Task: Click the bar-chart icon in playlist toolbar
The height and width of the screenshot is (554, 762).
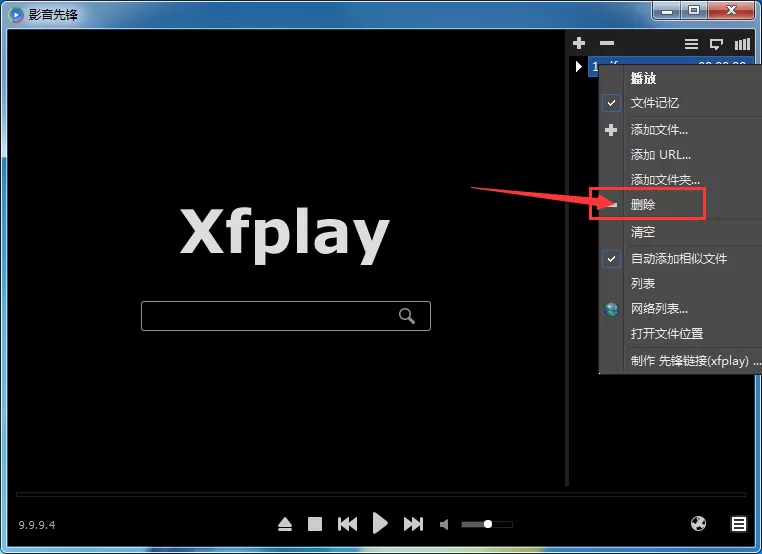Action: click(742, 44)
